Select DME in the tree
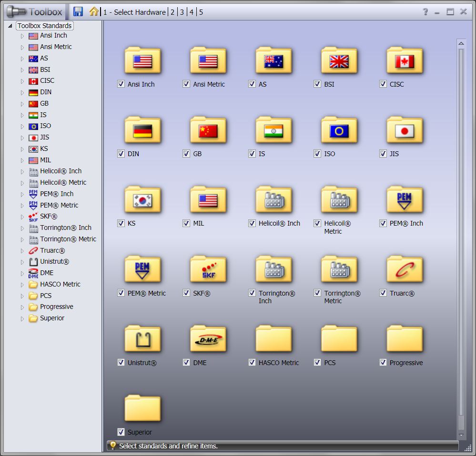Screen dimensions: 476x456 [47, 273]
